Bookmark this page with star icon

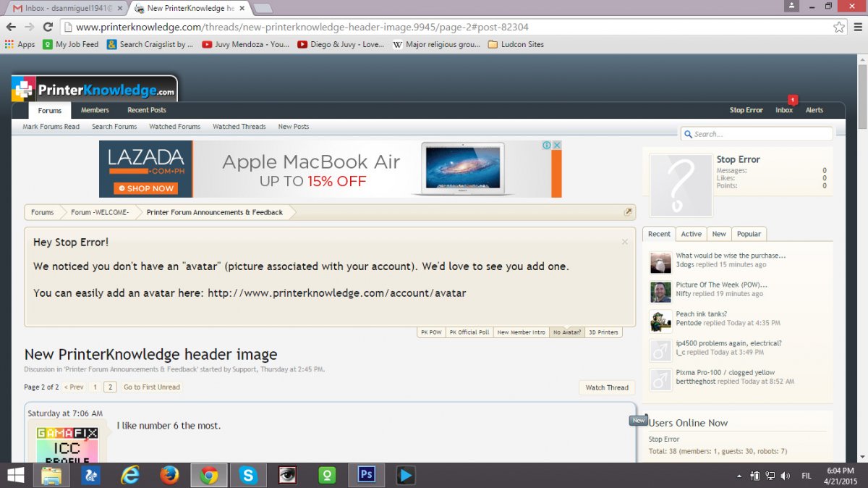(x=839, y=27)
